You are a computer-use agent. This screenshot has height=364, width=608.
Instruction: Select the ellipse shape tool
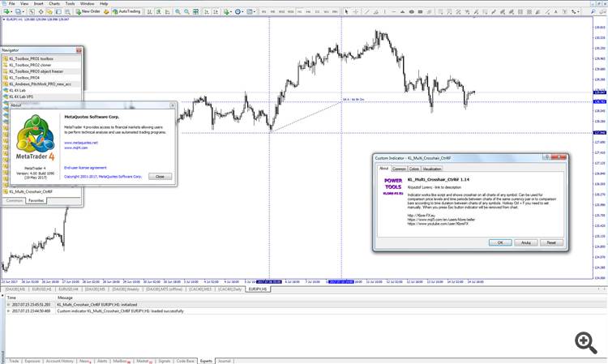[x=411, y=11]
